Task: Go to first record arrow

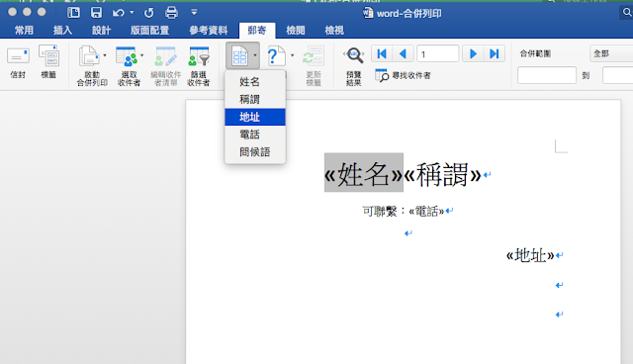Action: (x=382, y=53)
